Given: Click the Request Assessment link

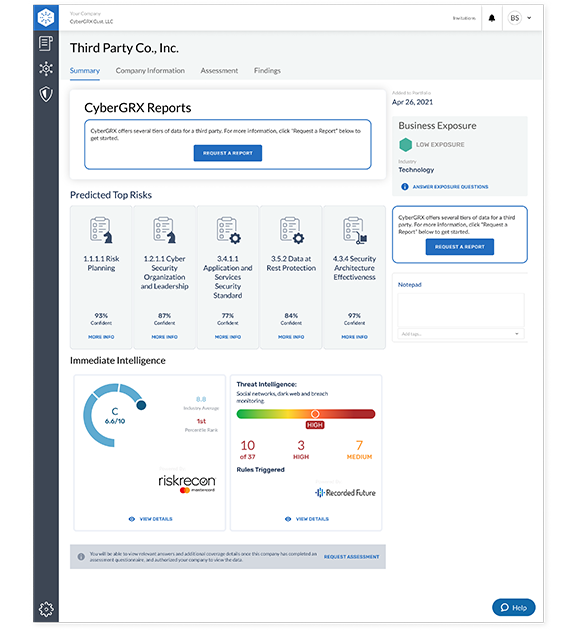Looking at the screenshot, I should click(x=351, y=557).
